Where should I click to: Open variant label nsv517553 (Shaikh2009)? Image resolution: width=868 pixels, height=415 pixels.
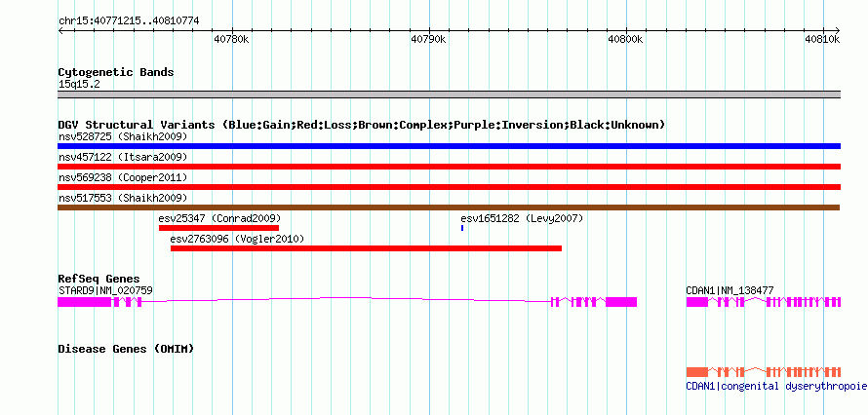[x=123, y=198]
